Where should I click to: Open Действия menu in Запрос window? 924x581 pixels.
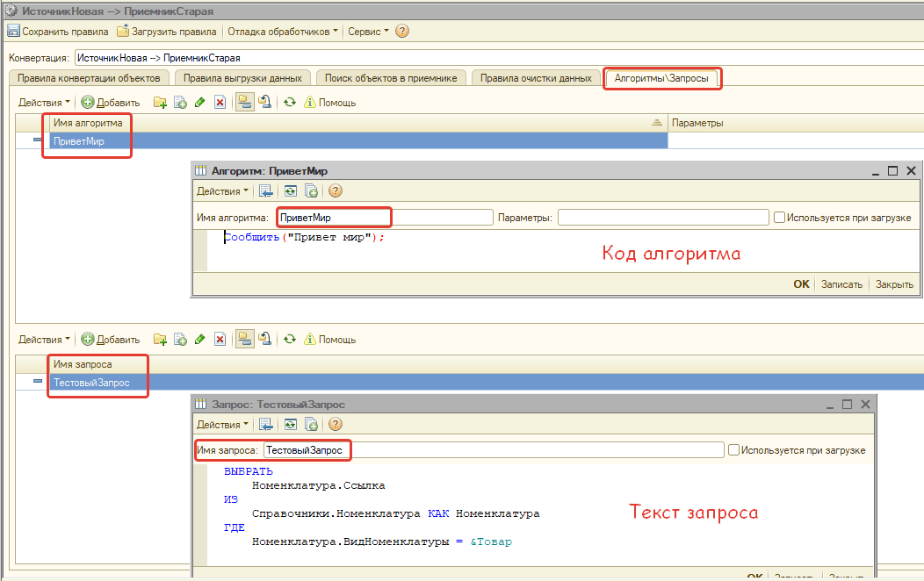pos(223,425)
